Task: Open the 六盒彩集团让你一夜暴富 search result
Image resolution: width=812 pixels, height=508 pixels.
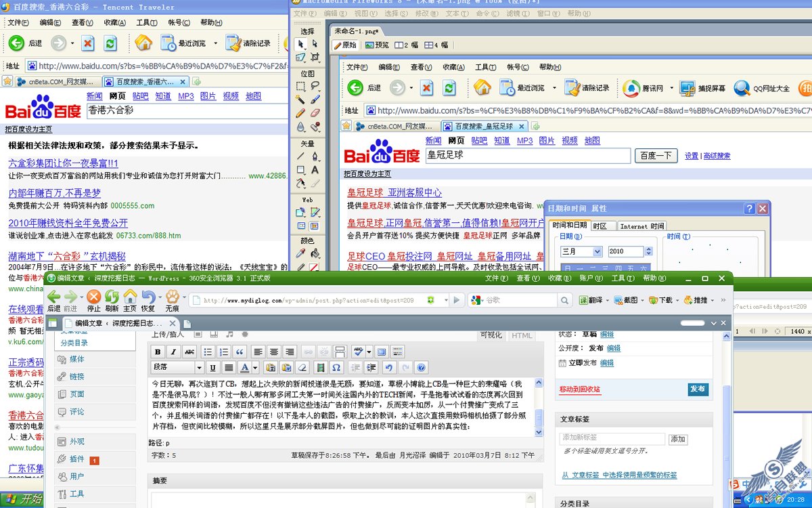Action: pyautogui.click(x=64, y=163)
